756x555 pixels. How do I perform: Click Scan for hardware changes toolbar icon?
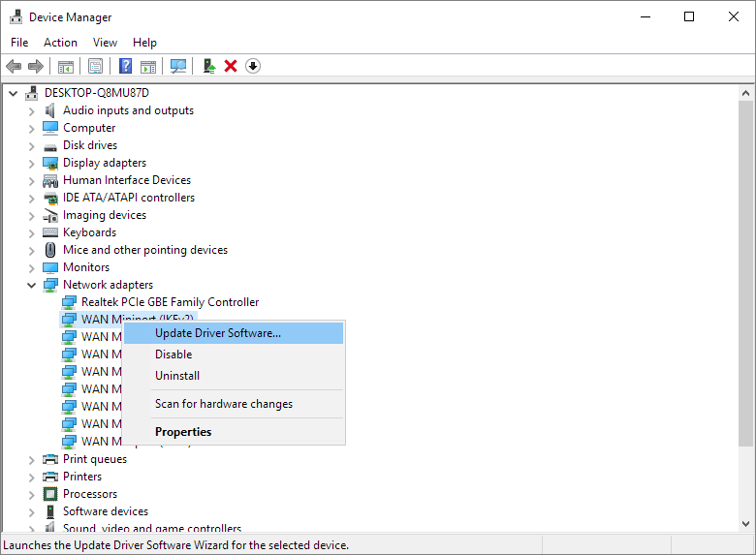coord(178,66)
